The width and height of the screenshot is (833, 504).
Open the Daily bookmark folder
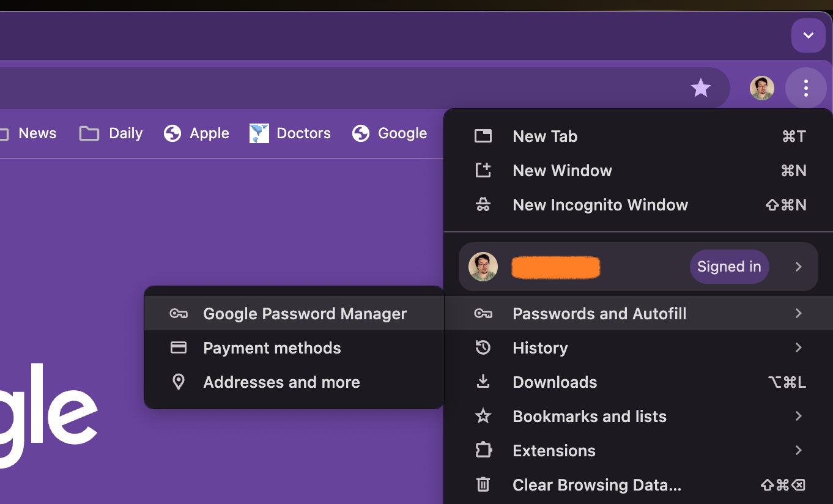point(111,133)
